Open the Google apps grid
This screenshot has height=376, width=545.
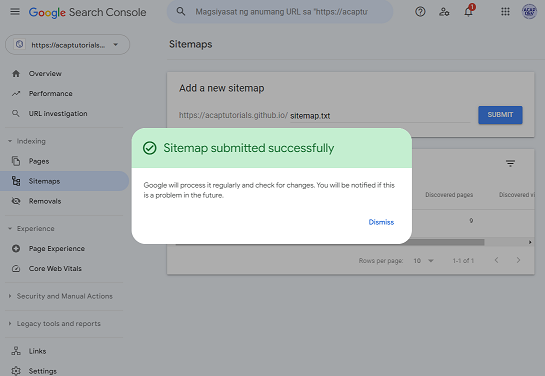pos(505,12)
